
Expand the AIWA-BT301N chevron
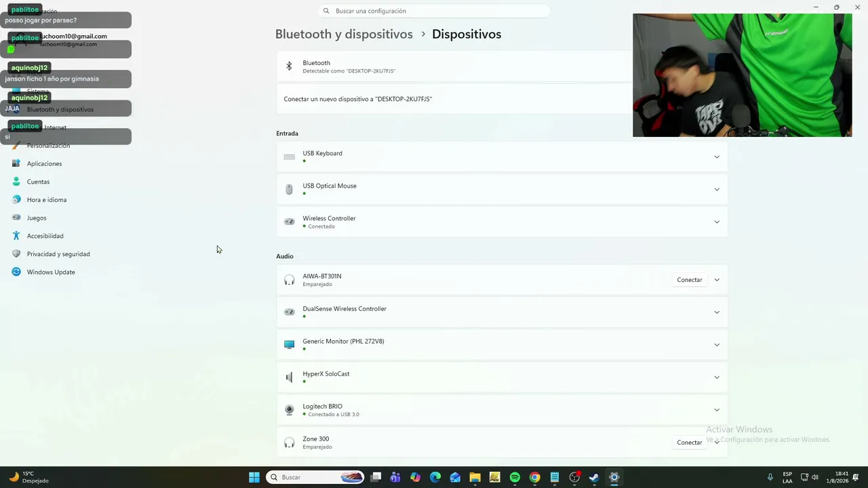[717, 280]
